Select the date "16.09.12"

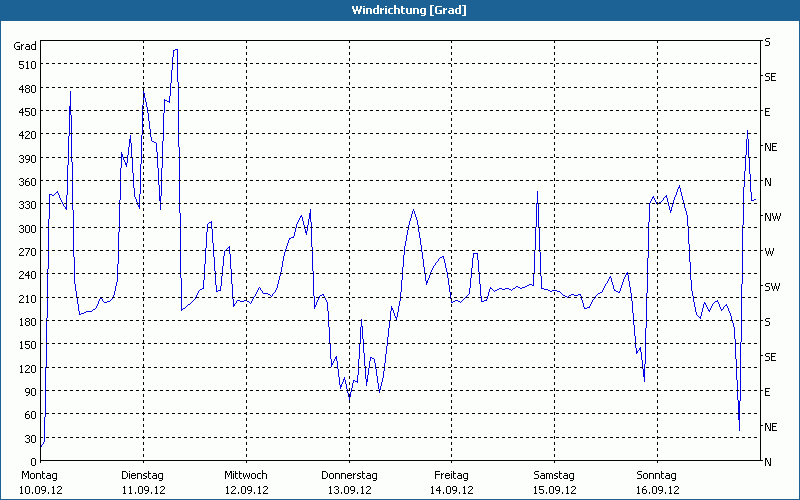tap(658, 490)
